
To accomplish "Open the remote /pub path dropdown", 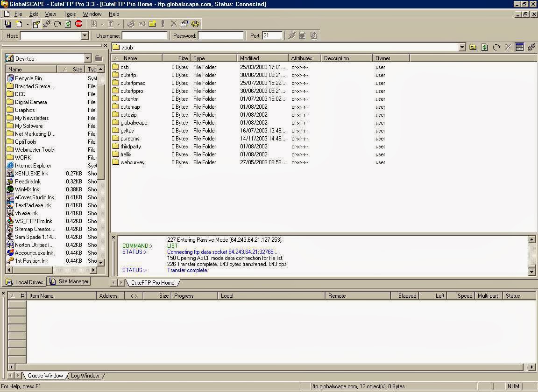I will (462, 47).
